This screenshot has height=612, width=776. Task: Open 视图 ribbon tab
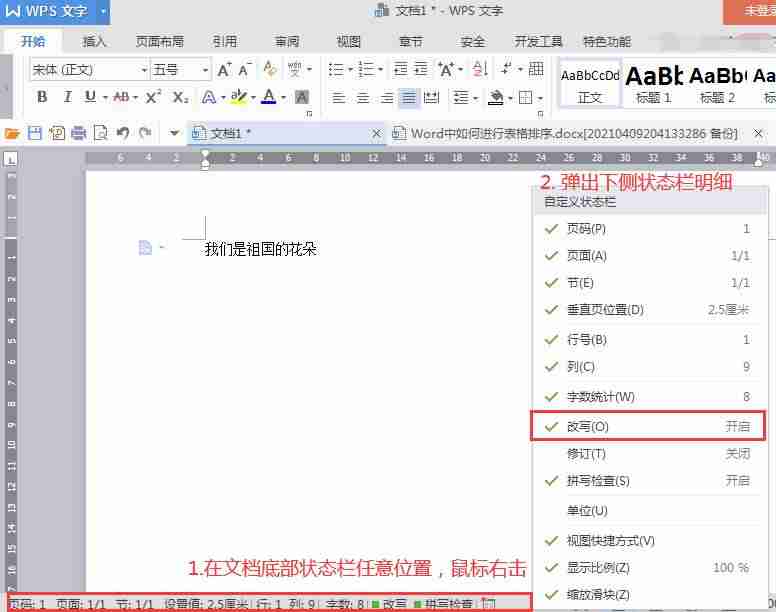click(349, 42)
